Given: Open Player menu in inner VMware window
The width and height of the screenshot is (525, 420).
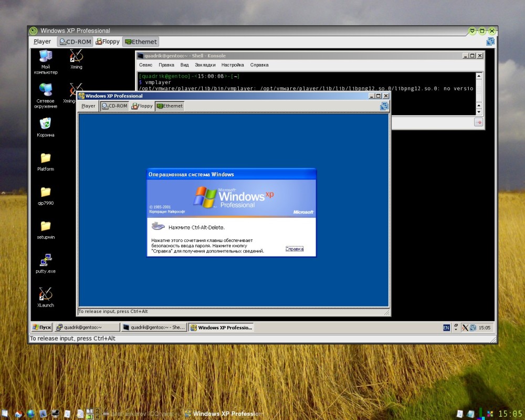Looking at the screenshot, I should tap(88, 106).
